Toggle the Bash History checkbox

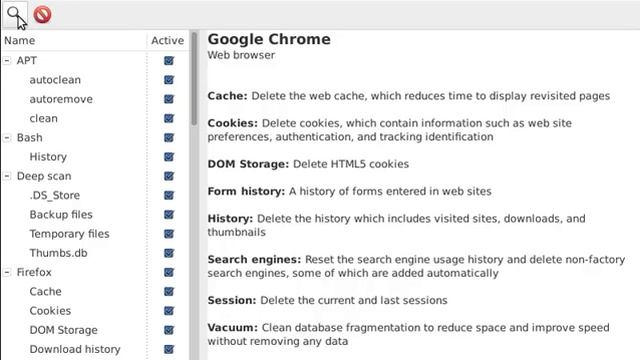(169, 157)
